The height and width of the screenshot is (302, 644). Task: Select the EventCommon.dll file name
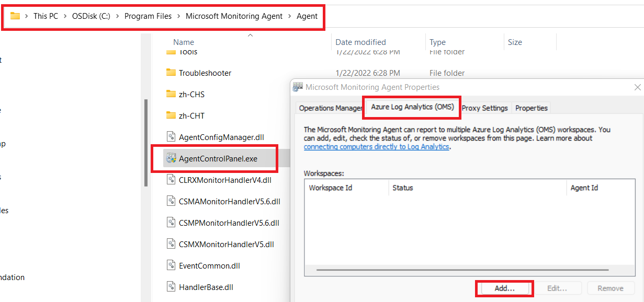click(x=210, y=266)
